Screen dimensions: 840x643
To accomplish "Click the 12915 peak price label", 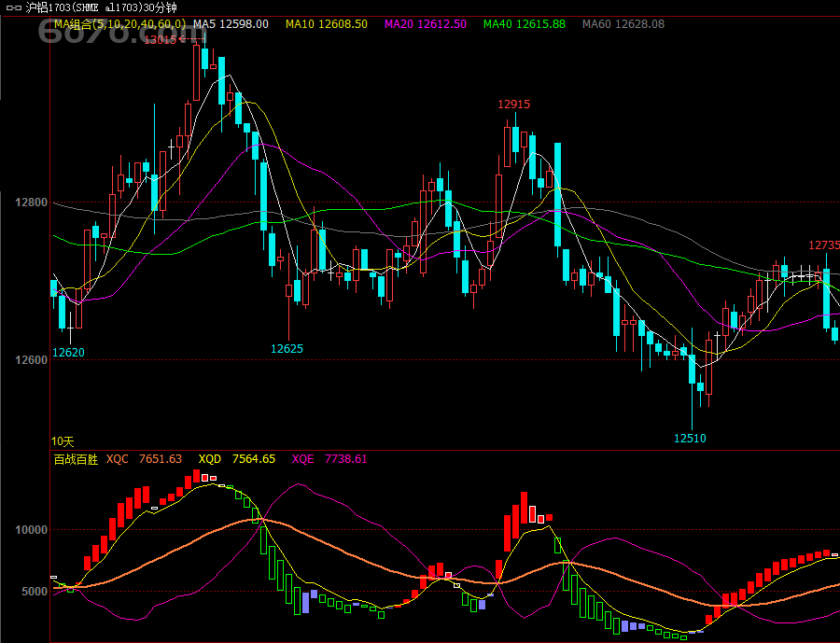I will [x=513, y=105].
